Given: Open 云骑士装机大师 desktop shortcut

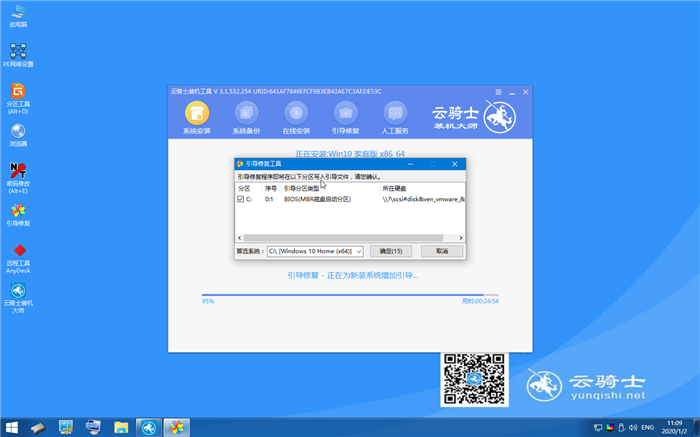Looking at the screenshot, I should click(18, 298).
